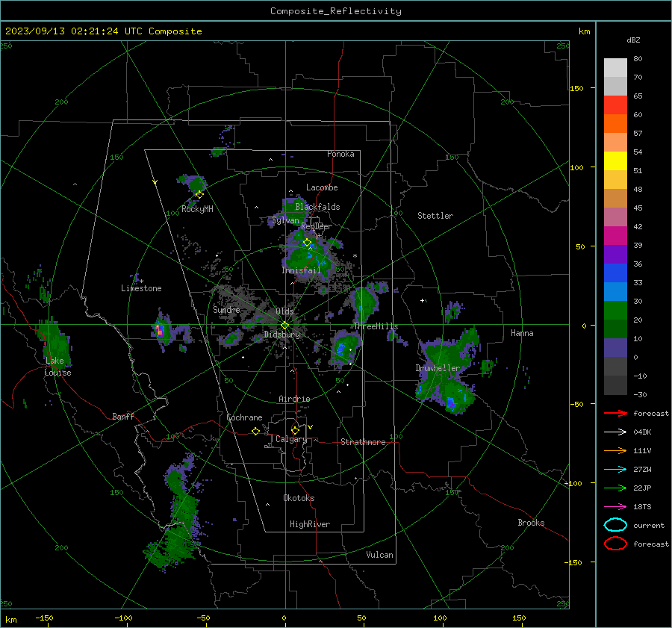Click the Innisfail label
Screen dimensions: 672x628
[301, 270]
